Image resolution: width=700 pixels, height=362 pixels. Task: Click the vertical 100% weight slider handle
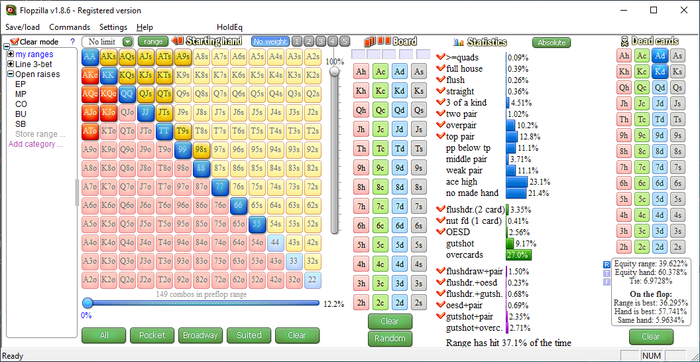[x=334, y=72]
